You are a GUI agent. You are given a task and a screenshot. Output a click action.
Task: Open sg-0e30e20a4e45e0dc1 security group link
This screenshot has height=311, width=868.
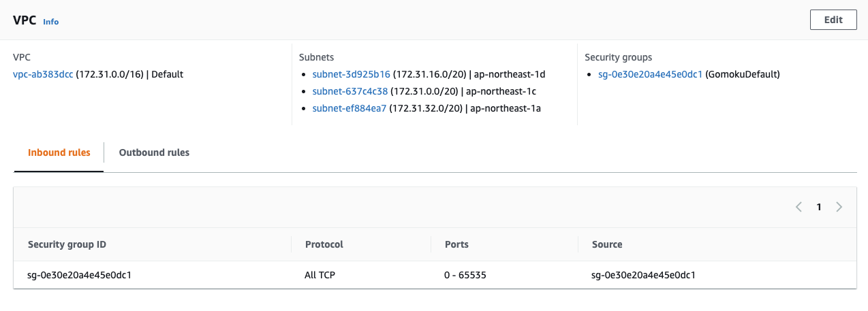[x=650, y=74]
